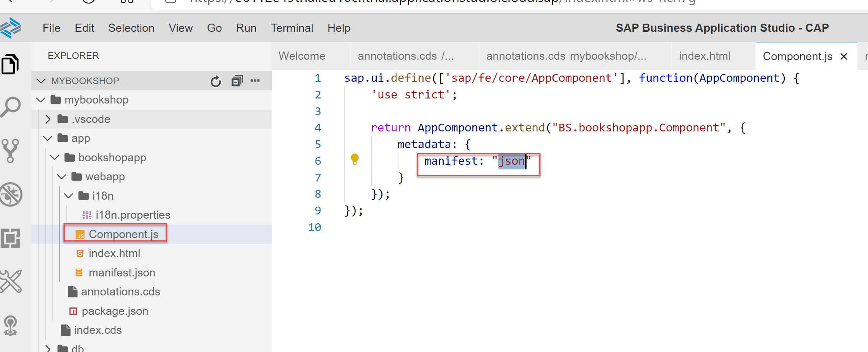The height and width of the screenshot is (352, 868).
Task: Open the Extensions view icon
Action: (x=10, y=238)
